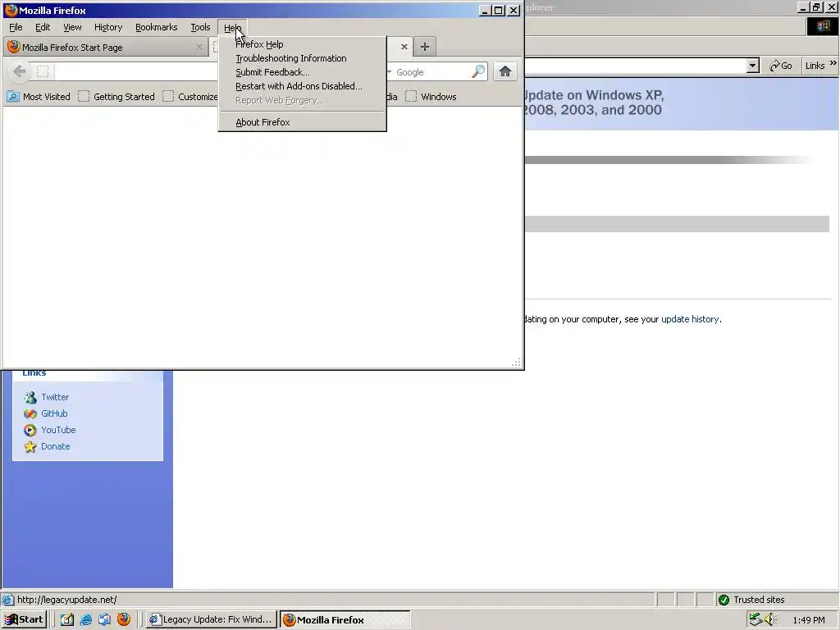Open YouTube link in Internet Explorer sidebar
Screen dimensions: 840x630
(x=58, y=430)
